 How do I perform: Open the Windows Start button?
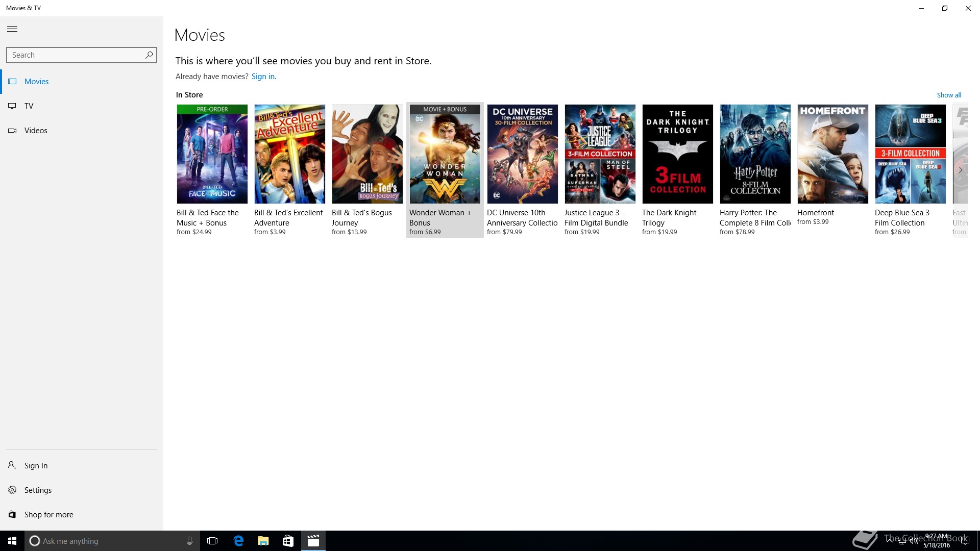(12, 541)
